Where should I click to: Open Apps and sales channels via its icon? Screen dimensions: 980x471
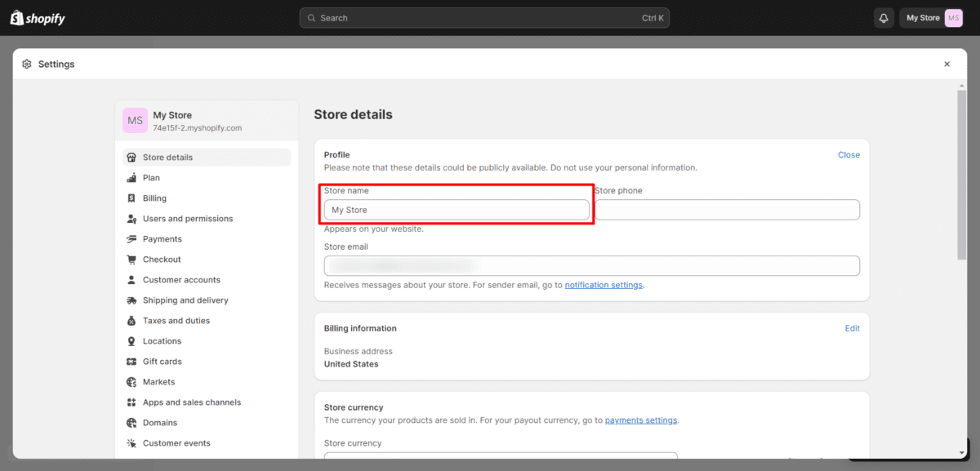pyautogui.click(x=132, y=402)
